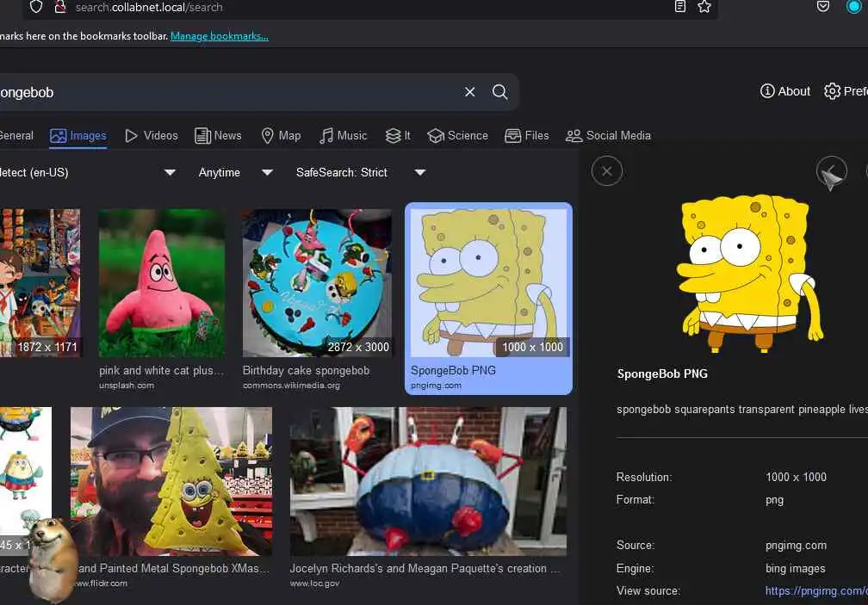
Task: Open the SafeSearch: Strict dropdown
Action: (361, 172)
